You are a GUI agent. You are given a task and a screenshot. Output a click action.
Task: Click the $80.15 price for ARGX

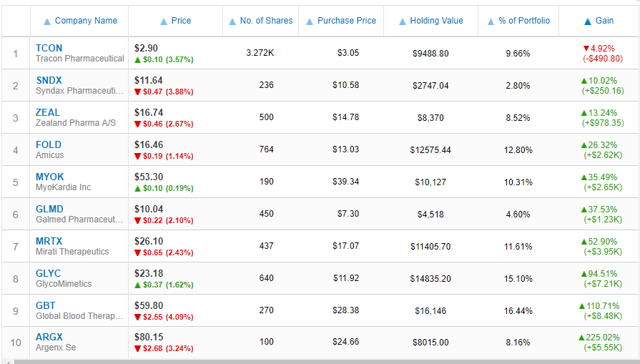(149, 337)
